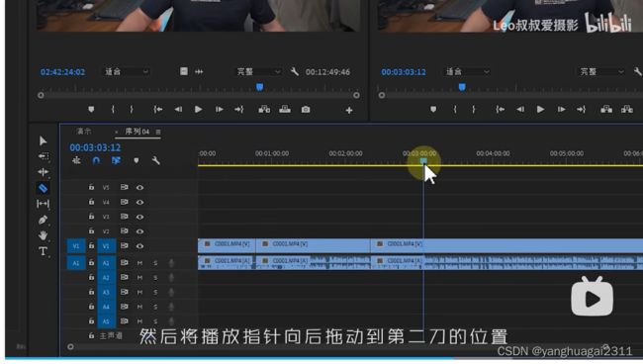Click timeline timecode 00:03:03:12 field
This screenshot has height=364, width=643.
pyautogui.click(x=95, y=147)
